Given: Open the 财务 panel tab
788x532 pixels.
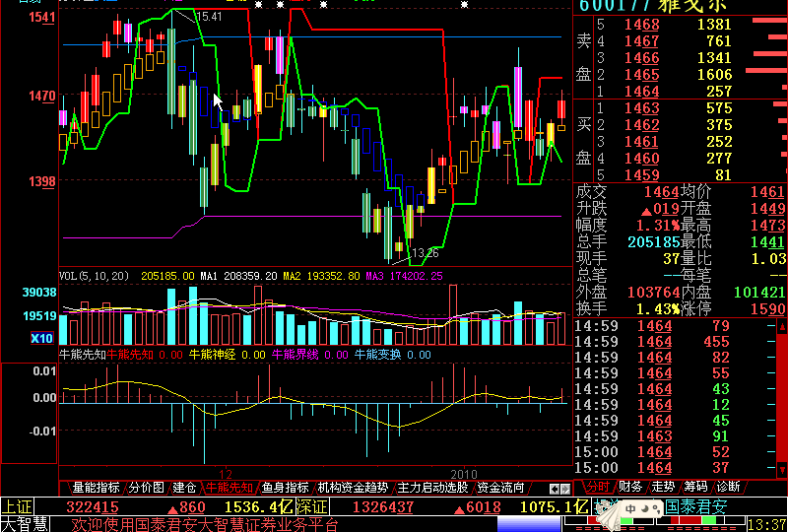Looking at the screenshot, I should tap(630, 487).
